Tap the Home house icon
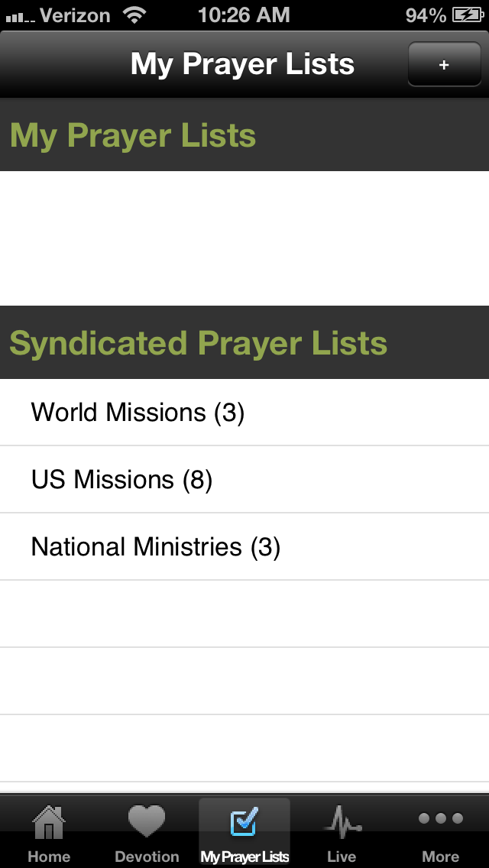The image size is (489, 868). coord(49,824)
